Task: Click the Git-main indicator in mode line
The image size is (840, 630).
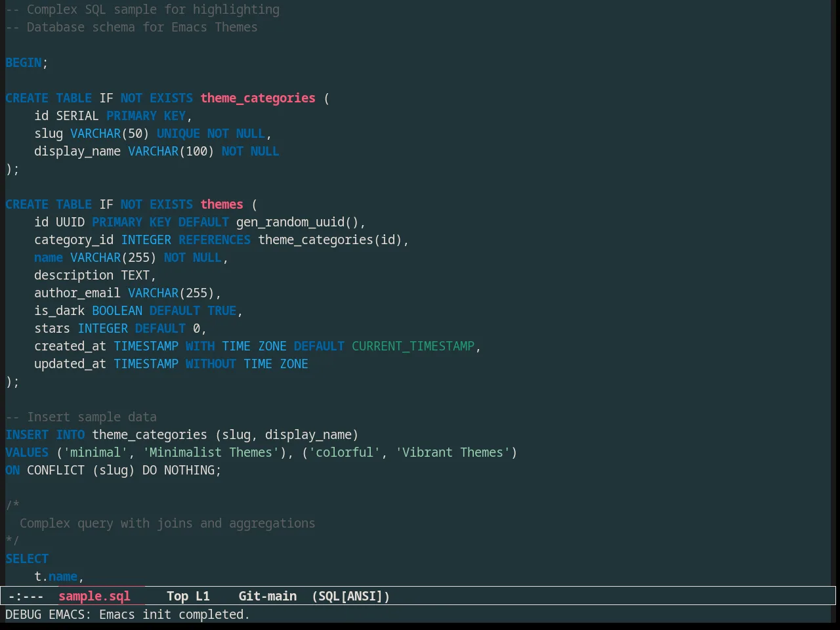Action: (x=268, y=596)
